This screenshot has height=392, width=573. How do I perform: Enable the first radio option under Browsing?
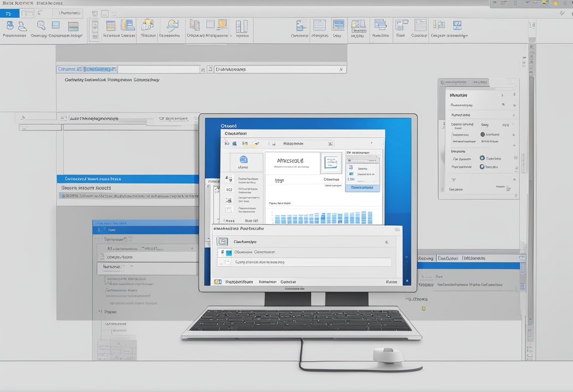click(x=482, y=158)
